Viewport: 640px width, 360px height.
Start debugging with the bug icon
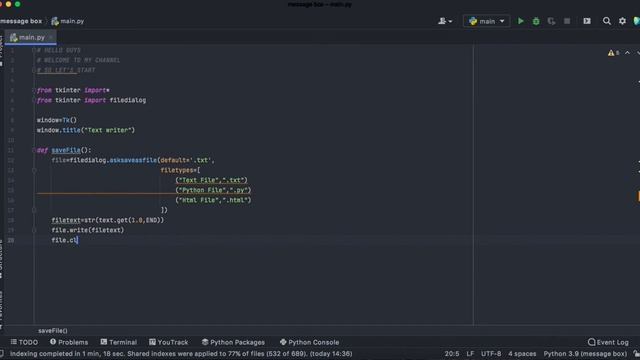click(536, 21)
